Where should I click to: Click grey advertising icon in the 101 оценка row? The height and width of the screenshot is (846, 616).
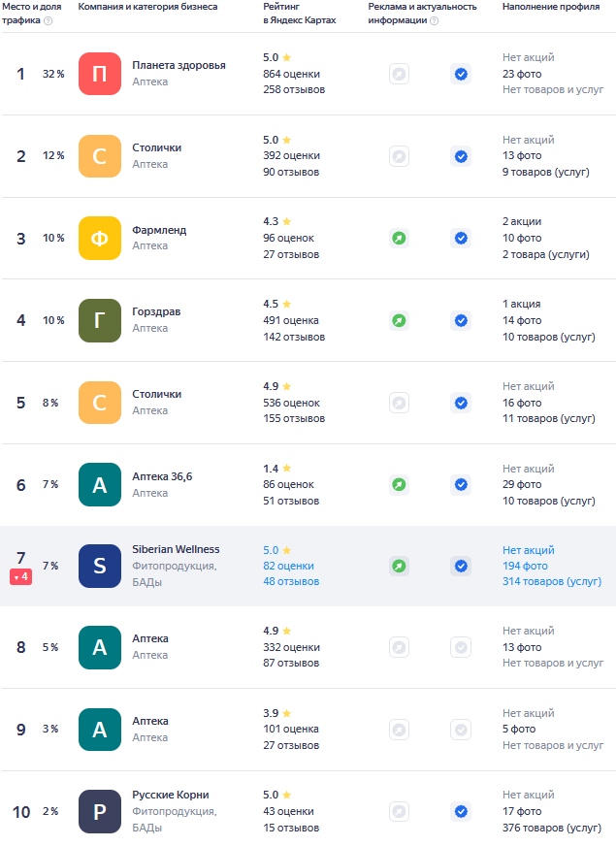[399, 730]
